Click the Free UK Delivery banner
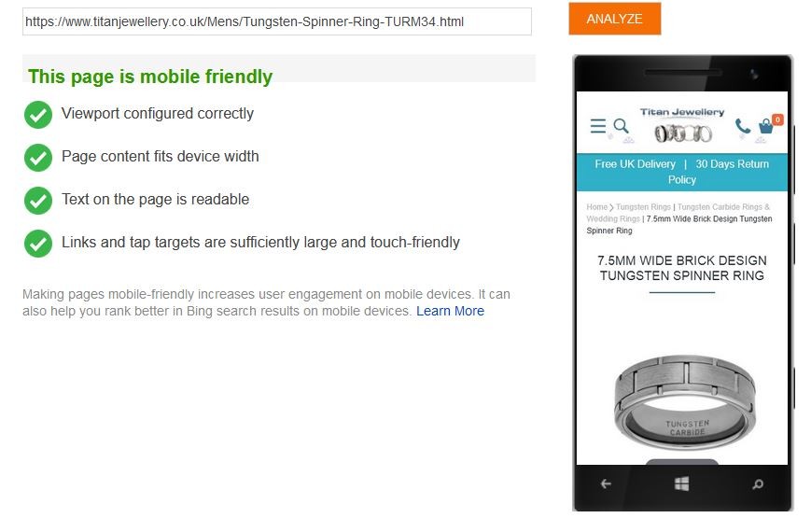Image resolution: width=811 pixels, height=532 pixels. coord(636,164)
